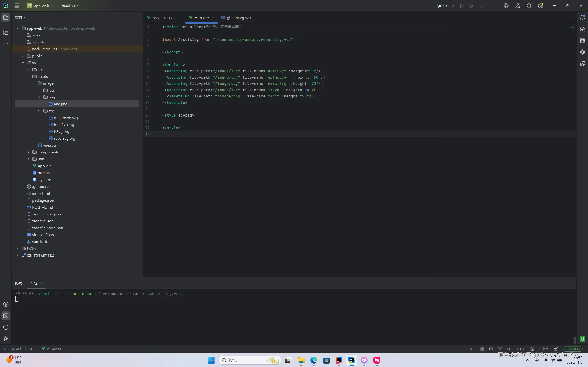Open the Git tool window icon
The width and height of the screenshot is (588, 367).
[6, 339]
